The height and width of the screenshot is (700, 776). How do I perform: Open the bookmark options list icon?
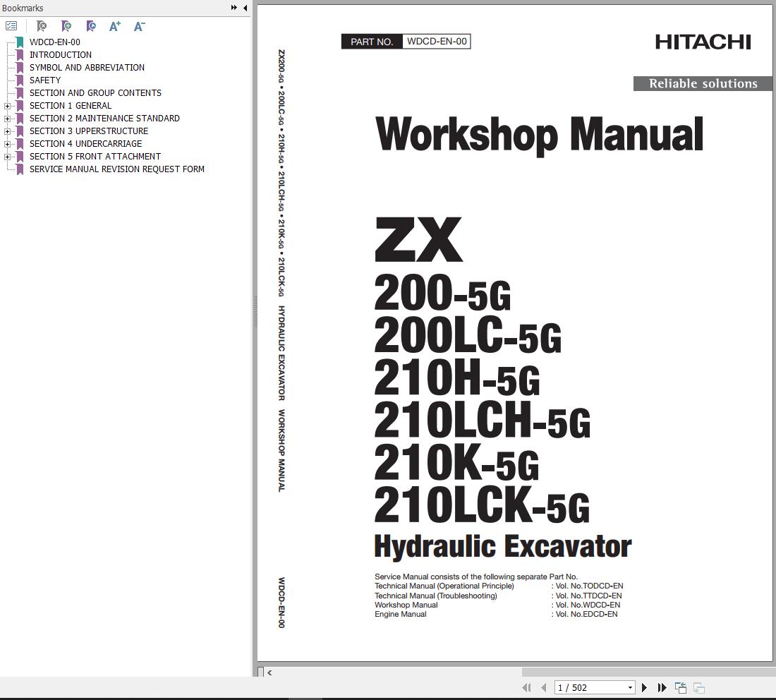click(x=11, y=25)
